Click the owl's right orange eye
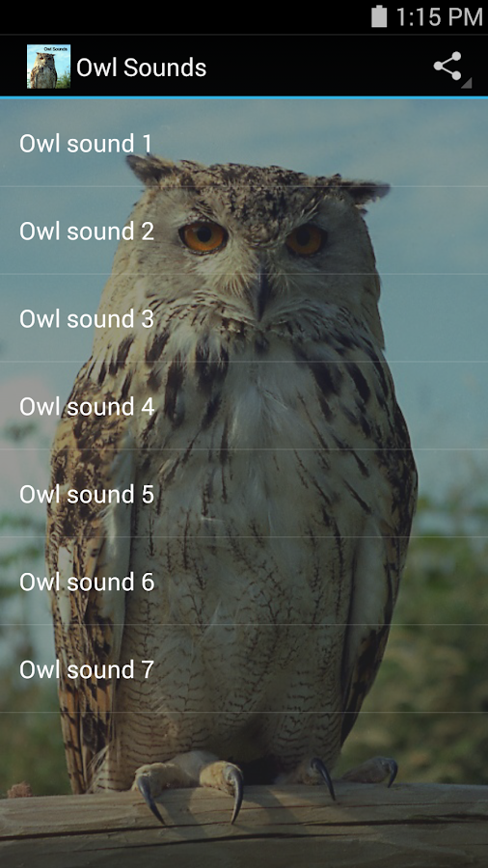This screenshot has height=868, width=488. click(x=306, y=239)
